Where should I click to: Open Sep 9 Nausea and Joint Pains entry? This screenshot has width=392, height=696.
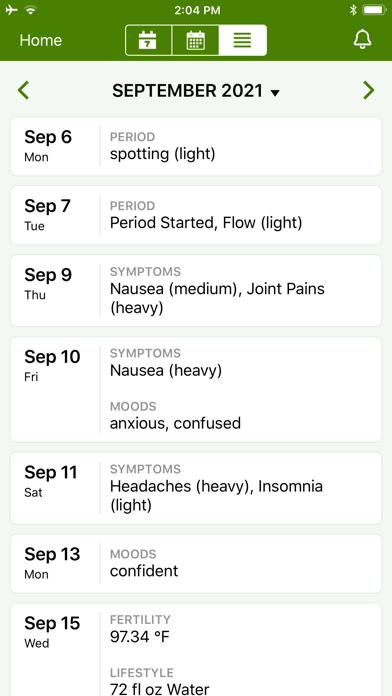click(x=196, y=291)
